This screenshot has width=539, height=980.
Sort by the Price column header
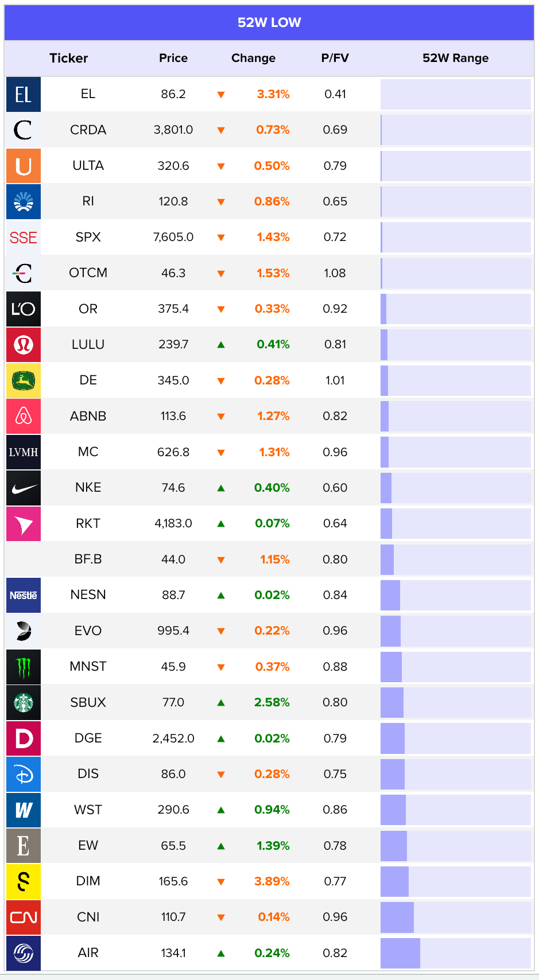point(173,58)
